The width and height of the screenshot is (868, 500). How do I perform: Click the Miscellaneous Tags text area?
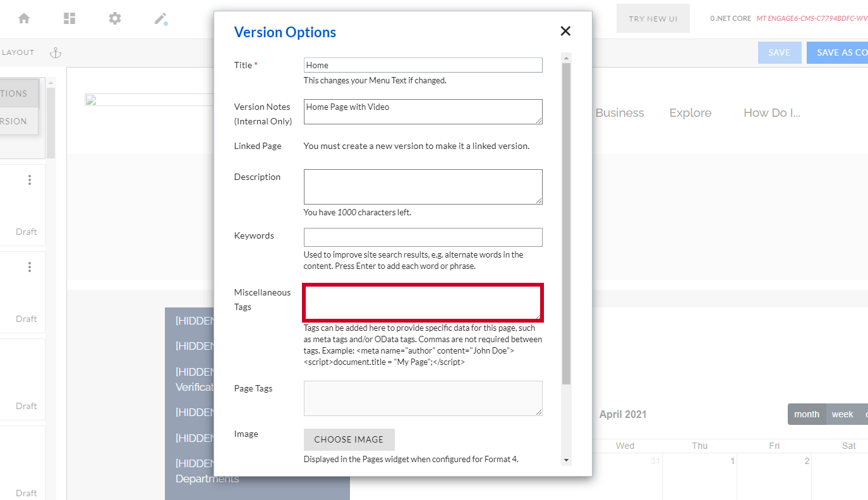423,302
